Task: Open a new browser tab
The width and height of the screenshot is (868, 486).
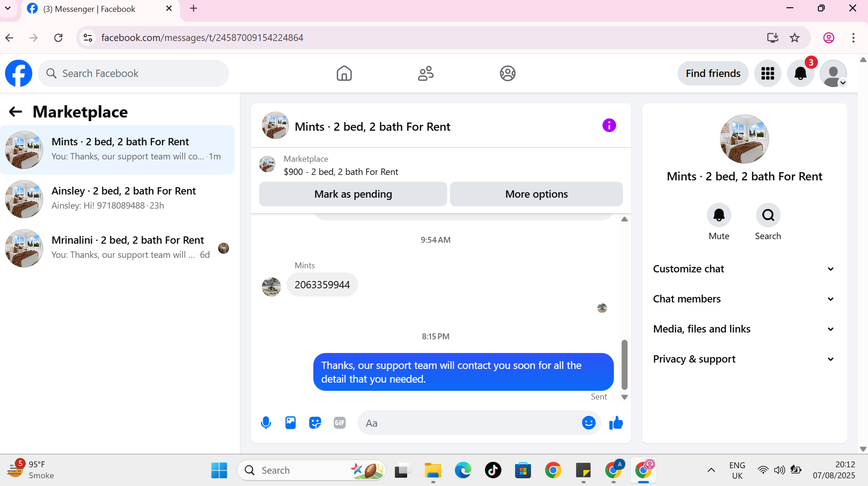Action: click(x=194, y=9)
